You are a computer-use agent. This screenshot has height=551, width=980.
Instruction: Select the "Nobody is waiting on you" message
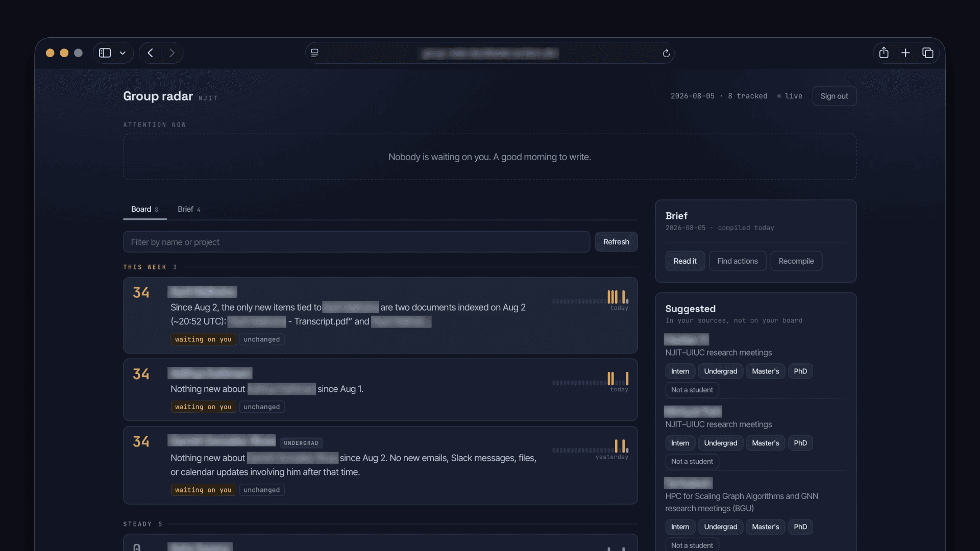(x=489, y=157)
